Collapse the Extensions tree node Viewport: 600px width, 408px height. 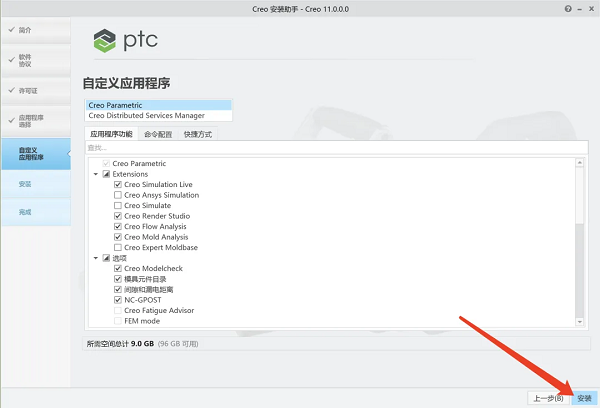coord(96,174)
